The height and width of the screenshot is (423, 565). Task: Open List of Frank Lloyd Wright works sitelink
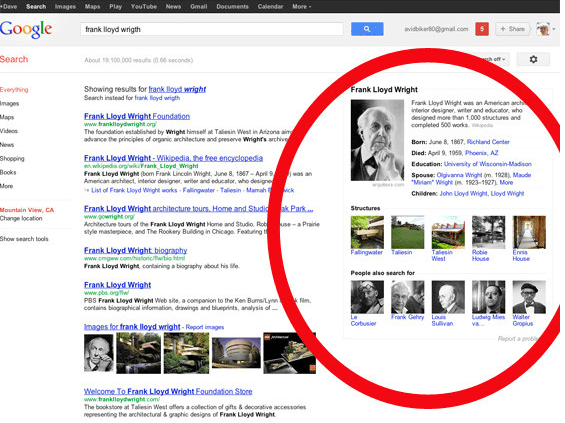pyautogui.click(x=134, y=190)
